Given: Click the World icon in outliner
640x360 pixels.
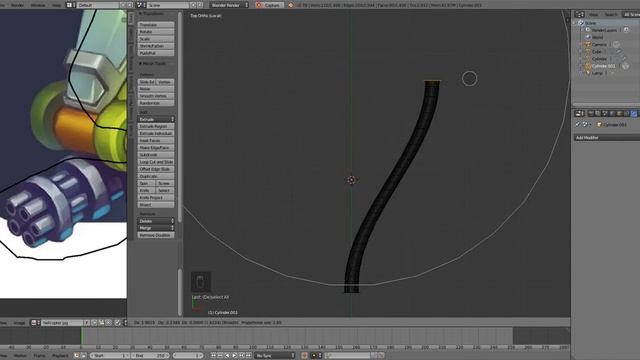Looking at the screenshot, I should pos(588,37).
